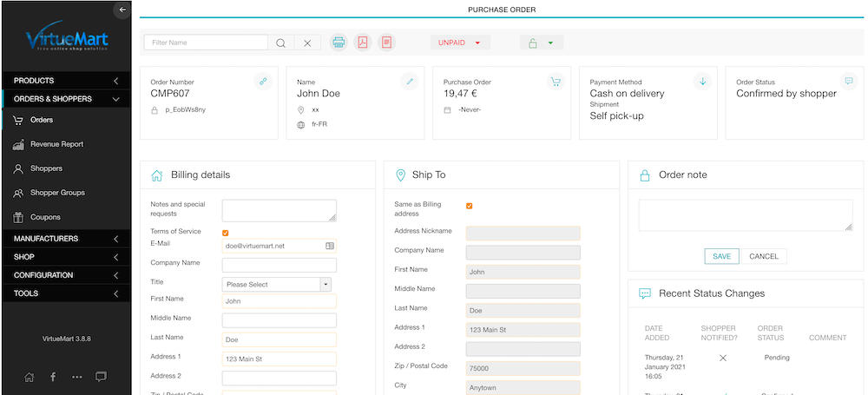Click the red invoice document icon
Viewport: 868px width, 395px height.
point(386,43)
